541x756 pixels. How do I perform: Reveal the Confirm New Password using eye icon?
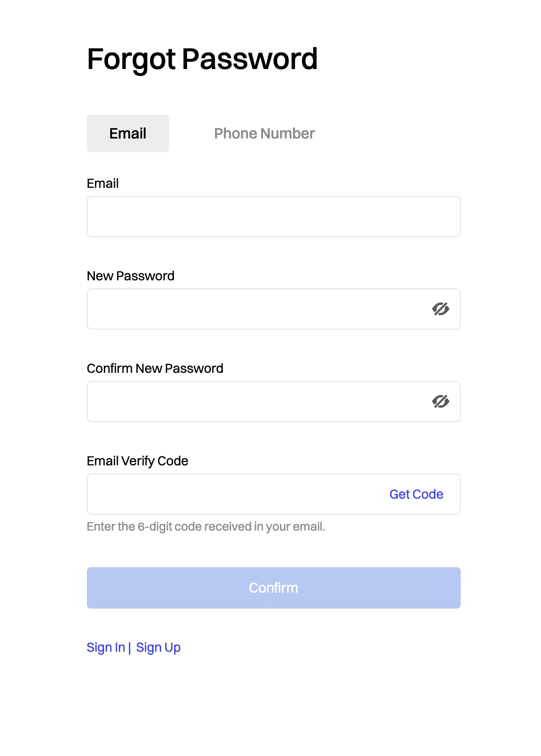click(441, 401)
